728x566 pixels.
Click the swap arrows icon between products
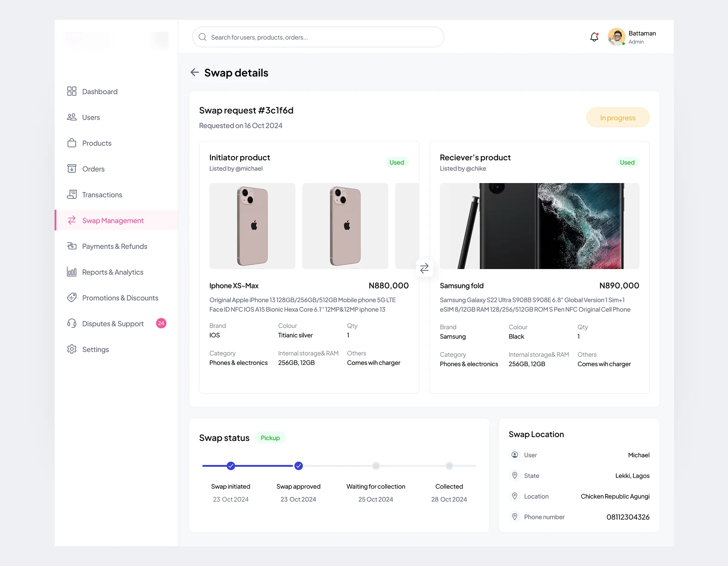click(x=424, y=268)
